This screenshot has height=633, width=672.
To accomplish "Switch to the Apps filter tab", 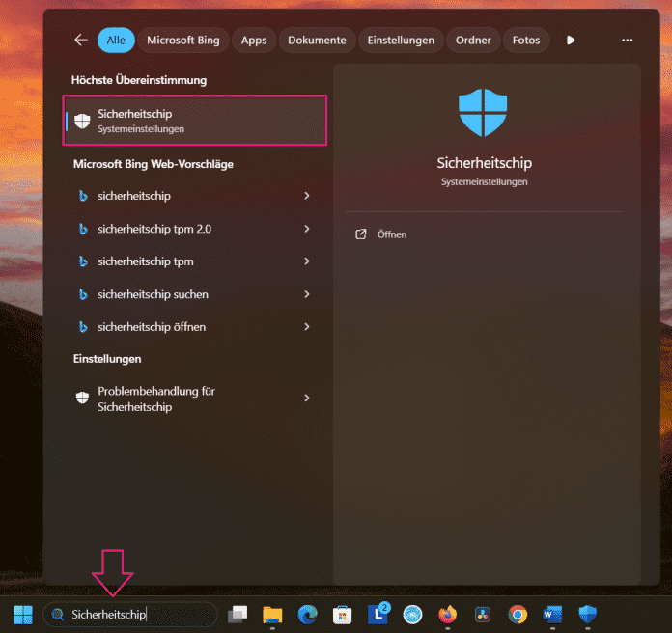I will (254, 41).
